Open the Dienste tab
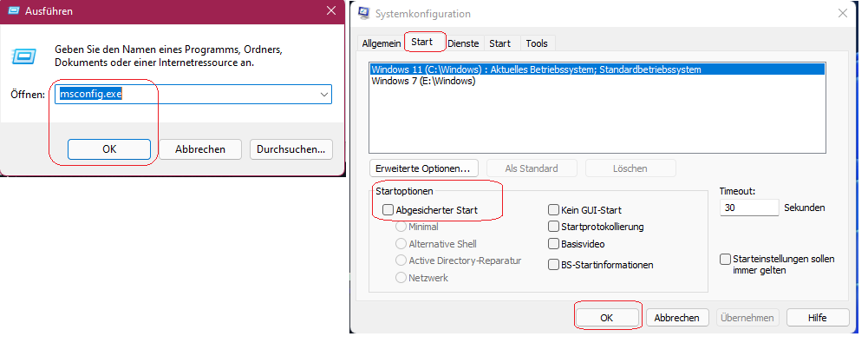The image size is (868, 343). (x=465, y=43)
